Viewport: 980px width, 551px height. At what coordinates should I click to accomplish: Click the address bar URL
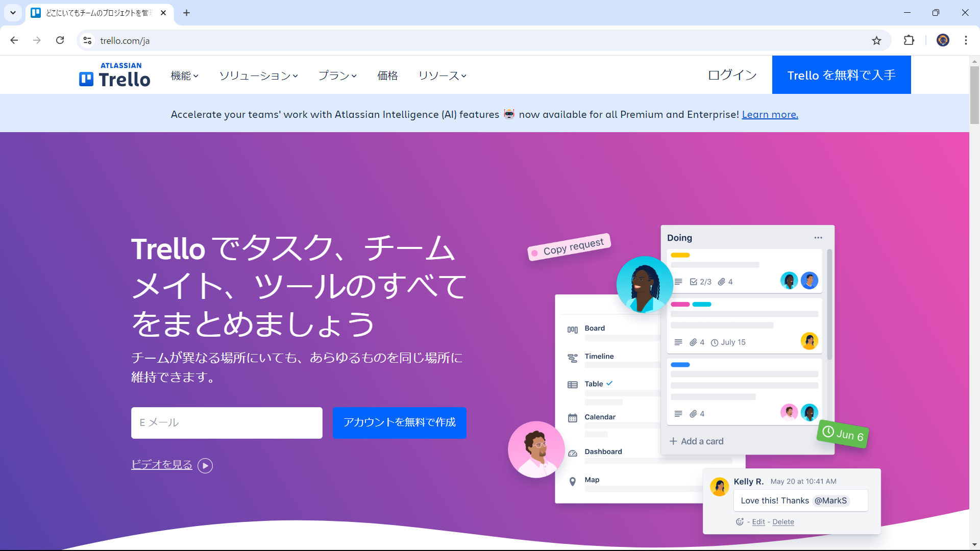coord(125,40)
